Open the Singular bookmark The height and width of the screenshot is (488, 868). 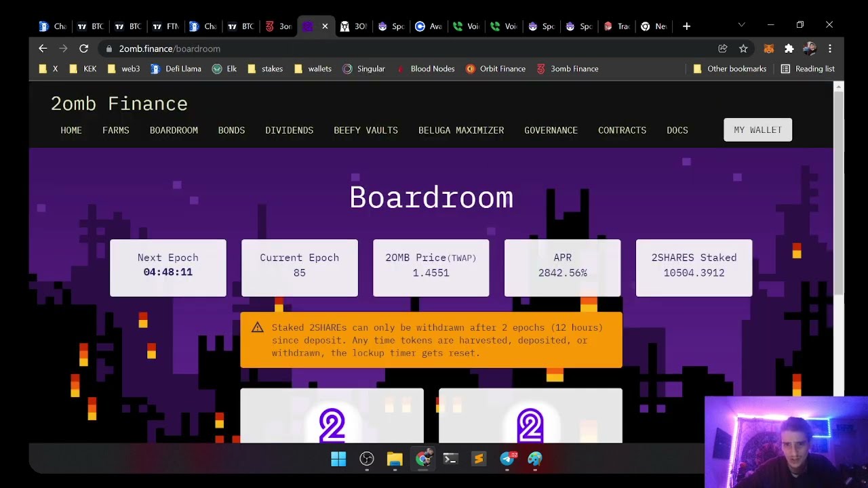tap(363, 68)
